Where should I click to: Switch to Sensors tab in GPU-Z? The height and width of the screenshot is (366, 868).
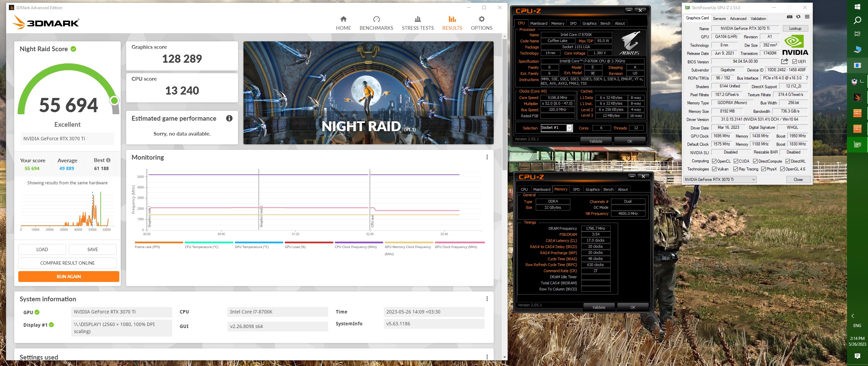[x=719, y=19]
